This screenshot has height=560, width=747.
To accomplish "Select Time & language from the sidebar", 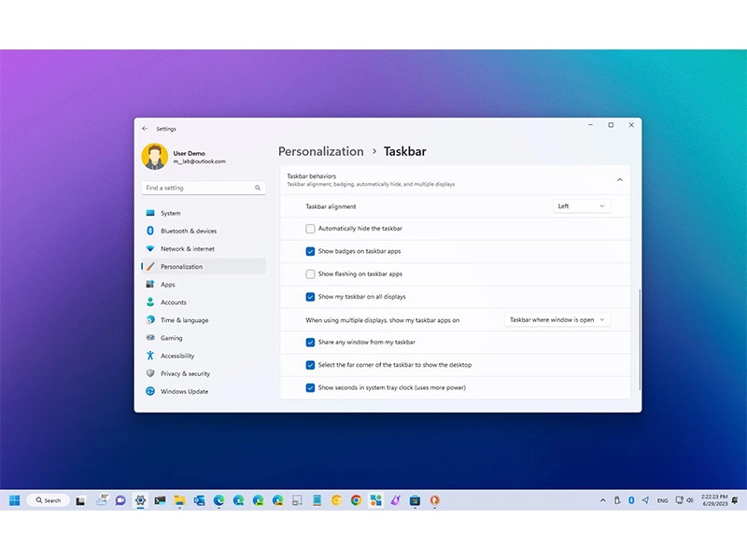I will point(183,320).
